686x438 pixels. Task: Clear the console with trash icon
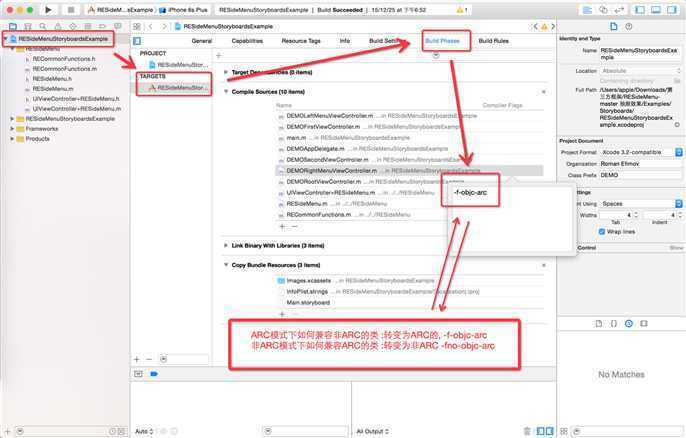[x=527, y=431]
